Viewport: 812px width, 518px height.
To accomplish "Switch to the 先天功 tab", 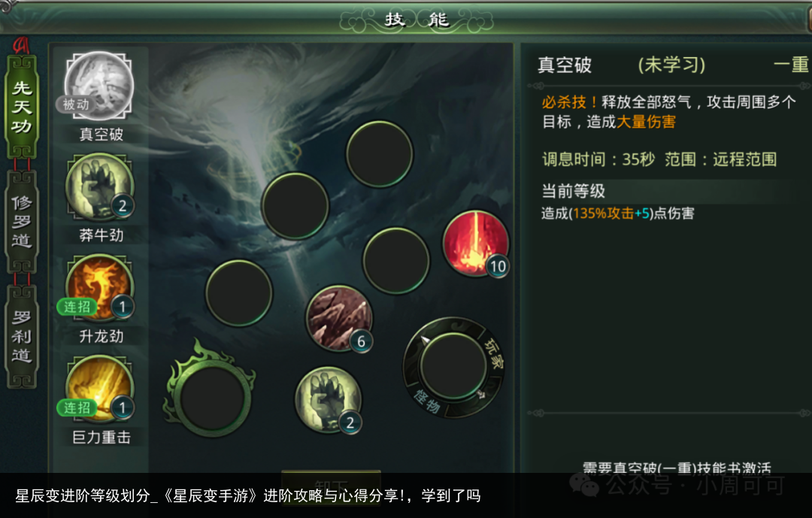I will 21,108.
